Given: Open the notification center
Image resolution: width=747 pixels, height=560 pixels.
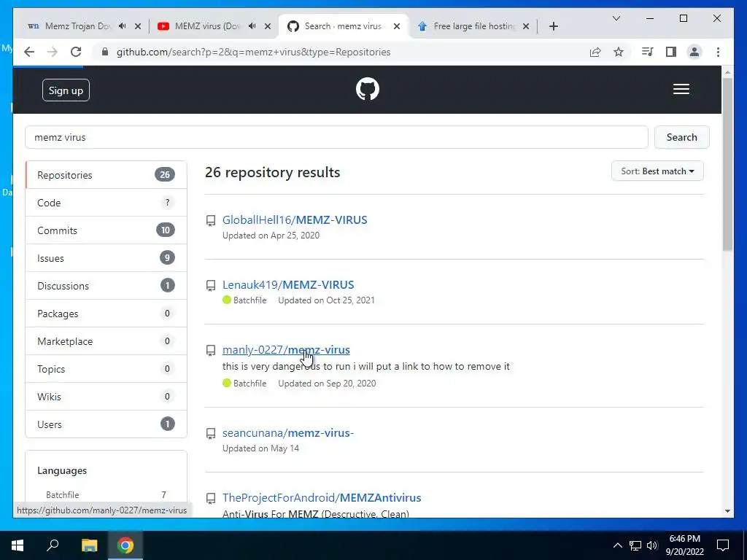Looking at the screenshot, I should (x=723, y=545).
